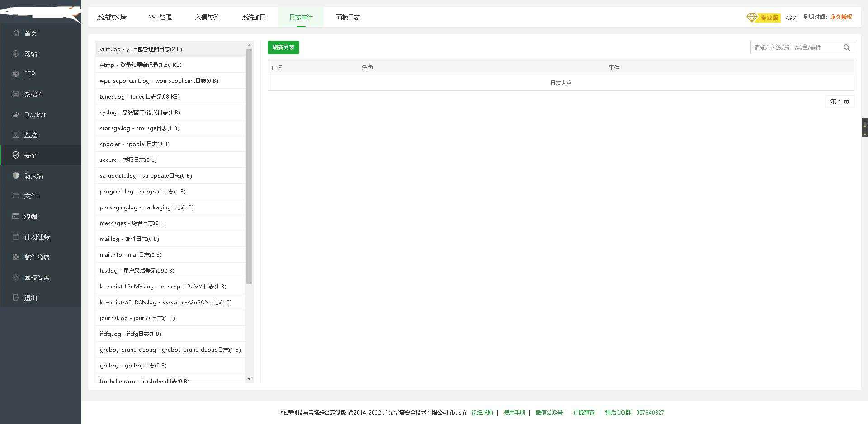
Task: Click the log list scroll down arrow
Action: [249, 379]
